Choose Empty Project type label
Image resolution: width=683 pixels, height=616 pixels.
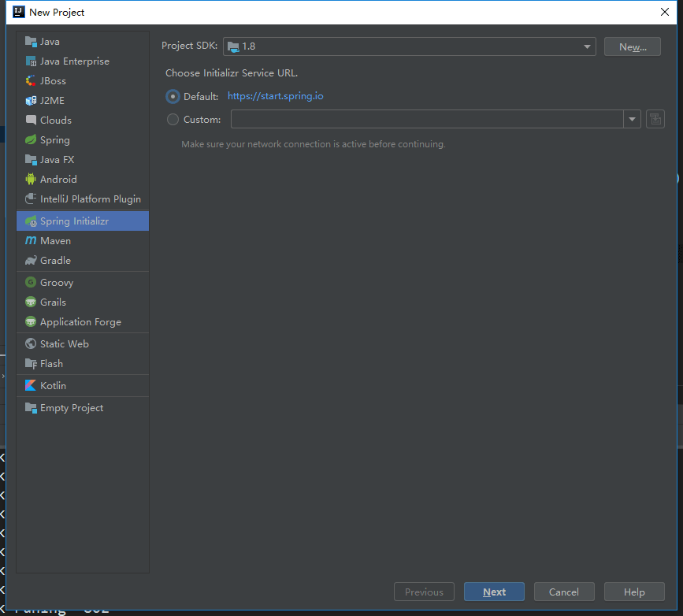pos(72,408)
